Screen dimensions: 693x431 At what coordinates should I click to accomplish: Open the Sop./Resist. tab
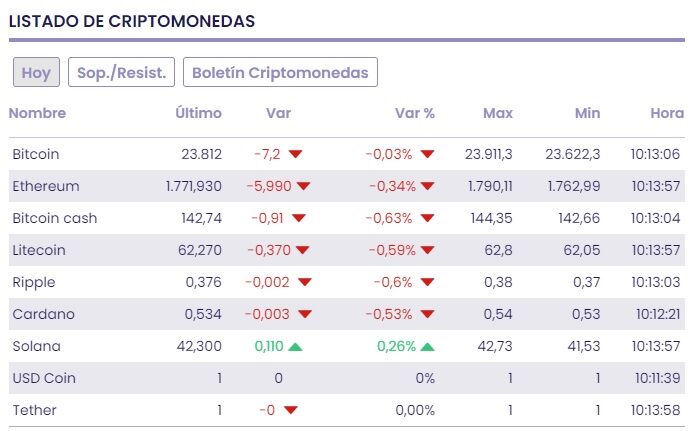point(121,72)
